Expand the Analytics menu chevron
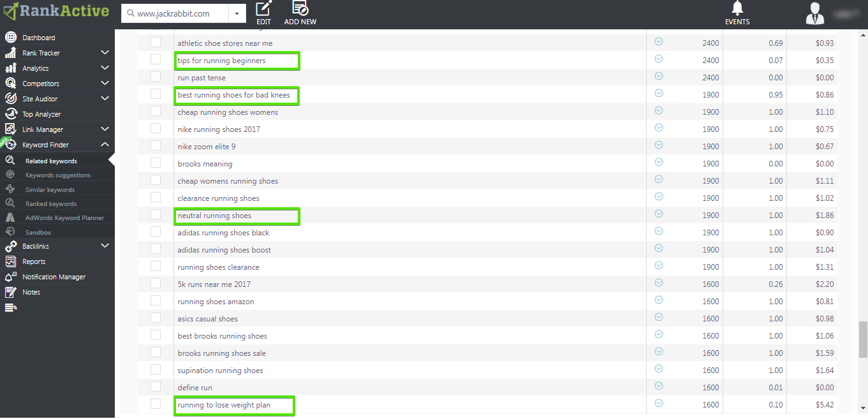Image resolution: width=868 pixels, height=419 pixels. point(105,68)
